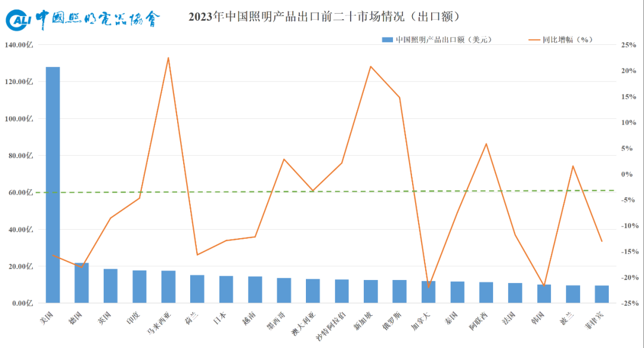Click the orange line peak above 马来西亚
This screenshot has width=644, height=348.
tap(168, 58)
